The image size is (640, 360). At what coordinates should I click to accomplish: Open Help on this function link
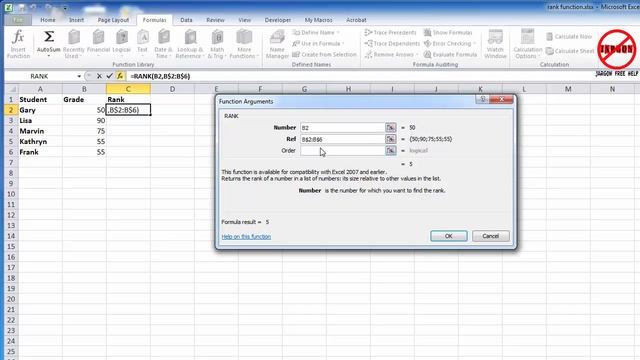(246, 237)
